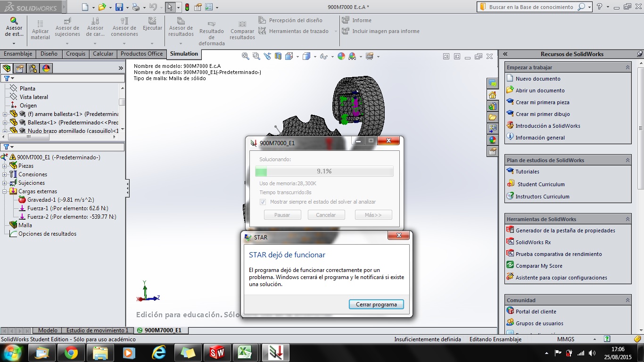Viewport: 644px width, 362px height.
Task: Open the Asesor de resultados tool
Action: (x=181, y=28)
